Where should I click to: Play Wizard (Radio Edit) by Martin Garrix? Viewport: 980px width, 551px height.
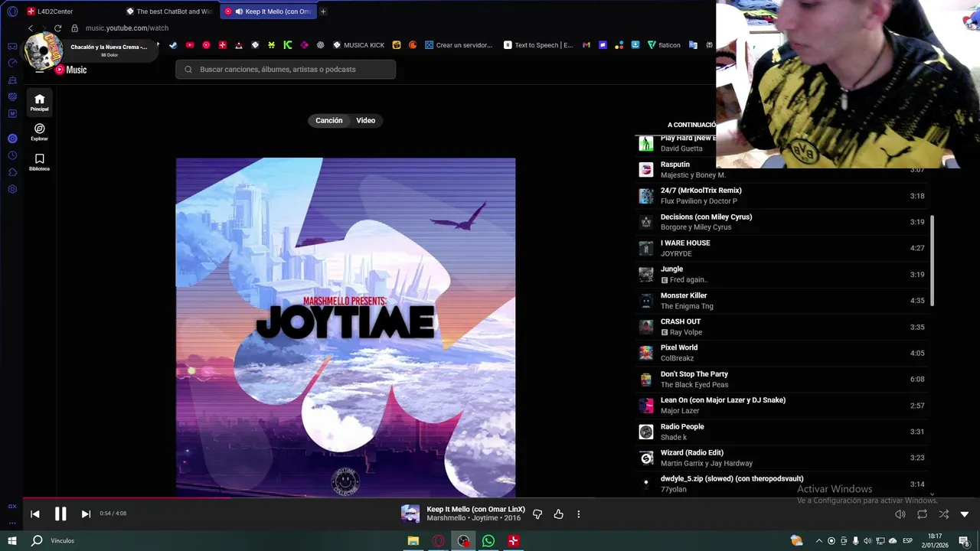point(781,458)
